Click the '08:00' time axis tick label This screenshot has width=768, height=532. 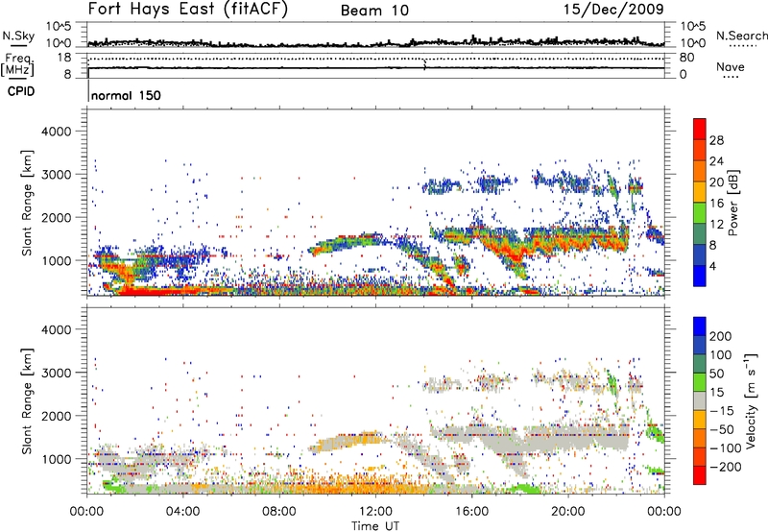point(279,512)
